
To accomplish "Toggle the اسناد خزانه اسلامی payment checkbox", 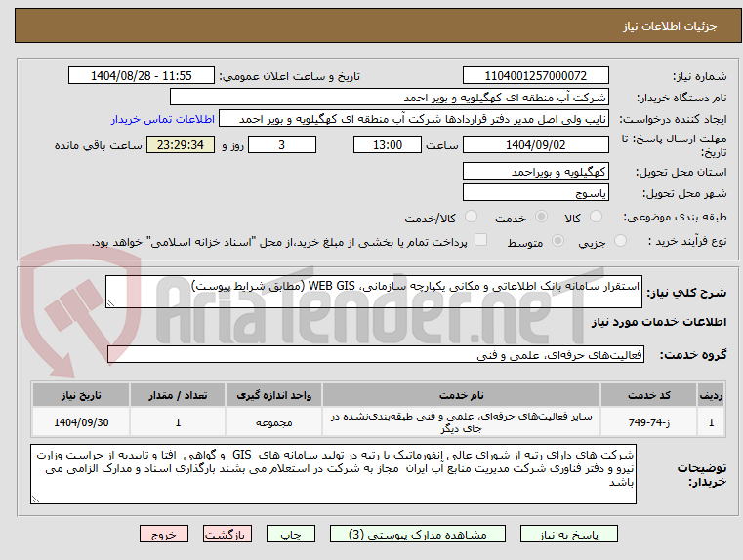I will (x=480, y=240).
